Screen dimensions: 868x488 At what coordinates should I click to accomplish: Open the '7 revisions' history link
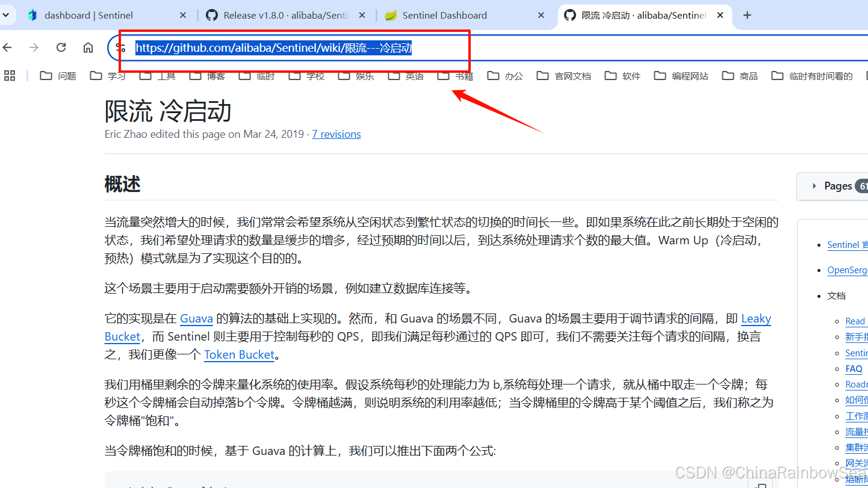click(x=336, y=134)
